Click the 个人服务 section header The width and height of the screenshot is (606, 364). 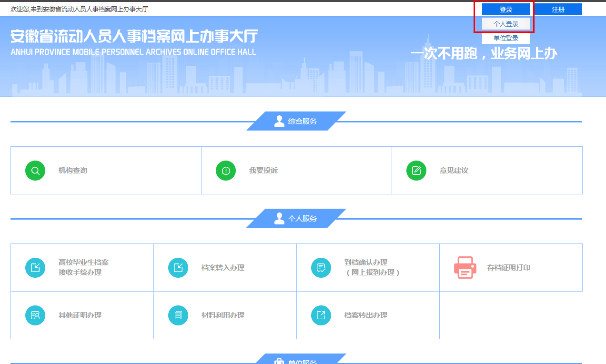296,218
